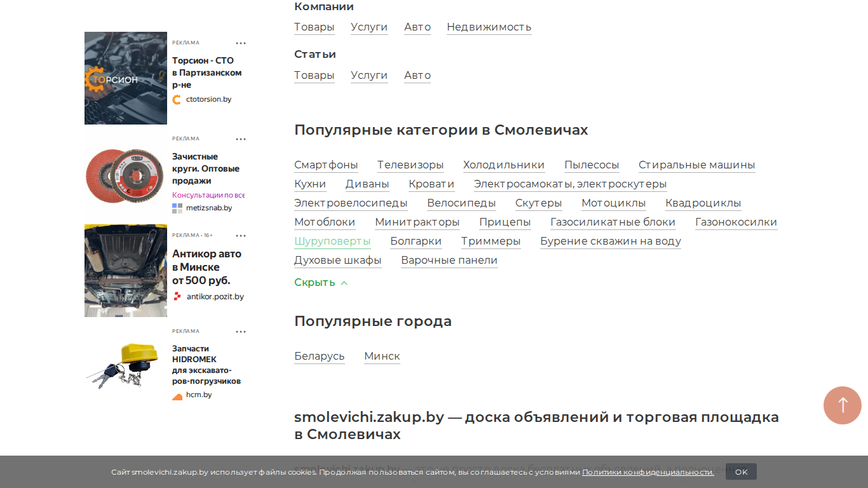Open Газосиликатные блоки category
This screenshot has width=868, height=488.
pos(613,222)
